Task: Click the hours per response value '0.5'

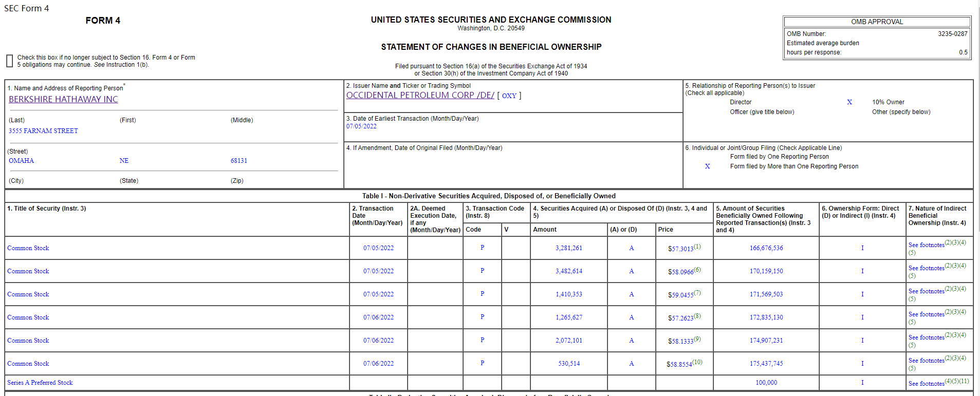Action: (963, 52)
